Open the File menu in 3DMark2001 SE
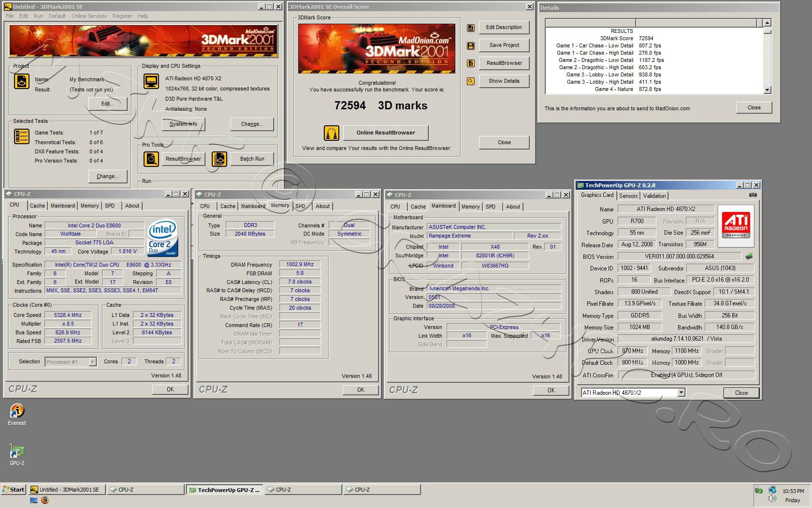Viewport: 812px width, 508px height. pos(10,16)
